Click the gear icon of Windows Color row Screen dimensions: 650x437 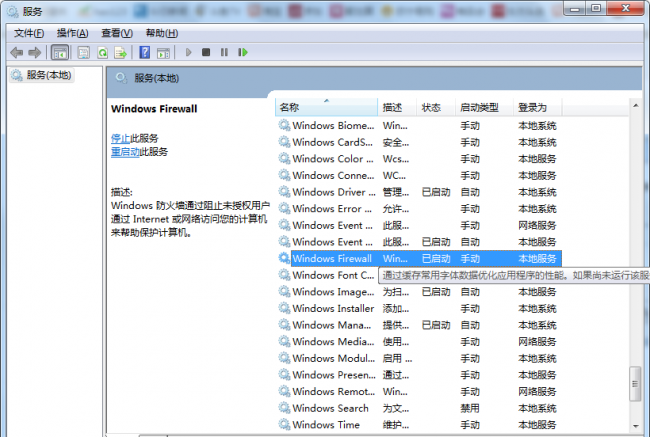284,158
